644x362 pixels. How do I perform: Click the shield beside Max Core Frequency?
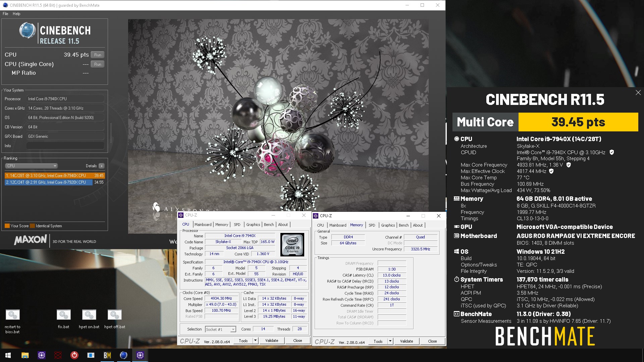[569, 165]
